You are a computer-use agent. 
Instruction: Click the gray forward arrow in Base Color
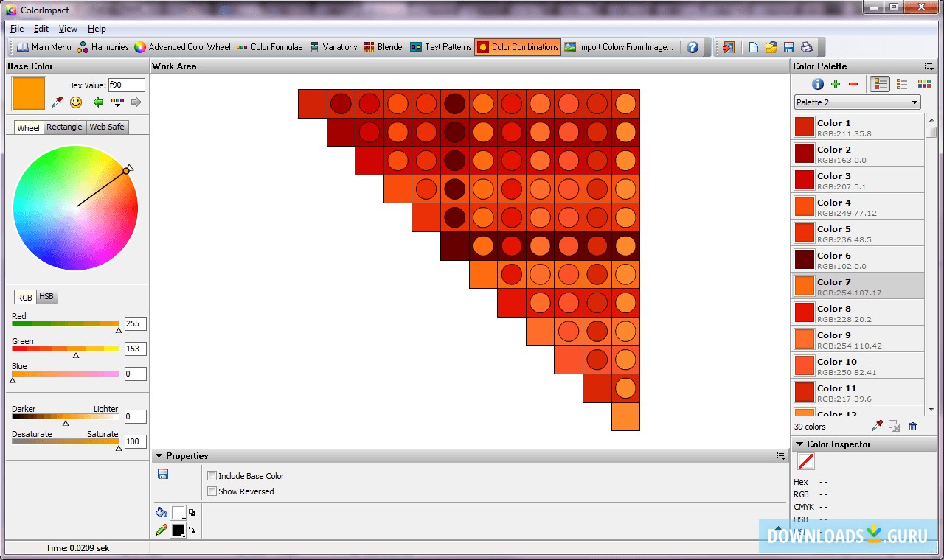(x=136, y=102)
